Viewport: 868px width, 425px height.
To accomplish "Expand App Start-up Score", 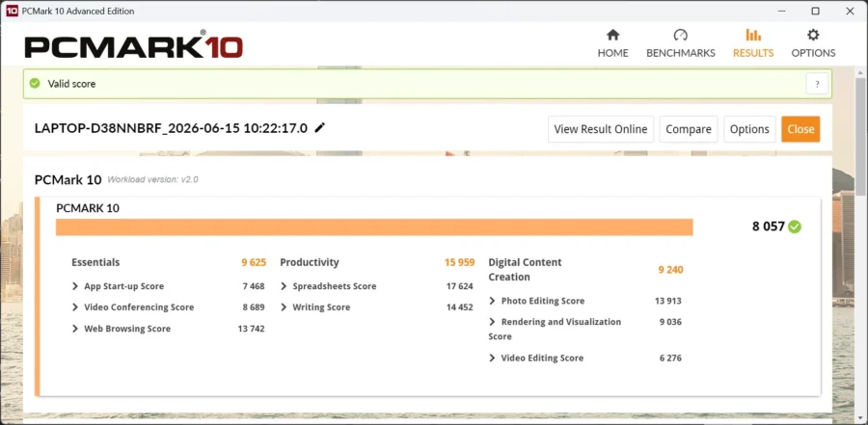I will [x=74, y=286].
